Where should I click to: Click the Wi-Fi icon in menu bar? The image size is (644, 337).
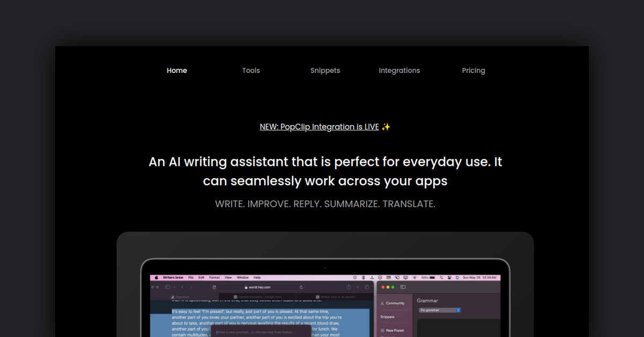(x=414, y=277)
